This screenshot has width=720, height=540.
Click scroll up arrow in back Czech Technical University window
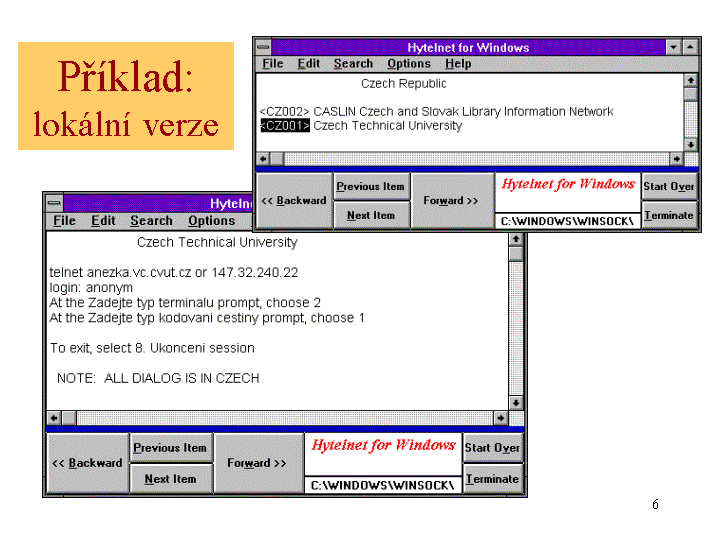(516, 239)
